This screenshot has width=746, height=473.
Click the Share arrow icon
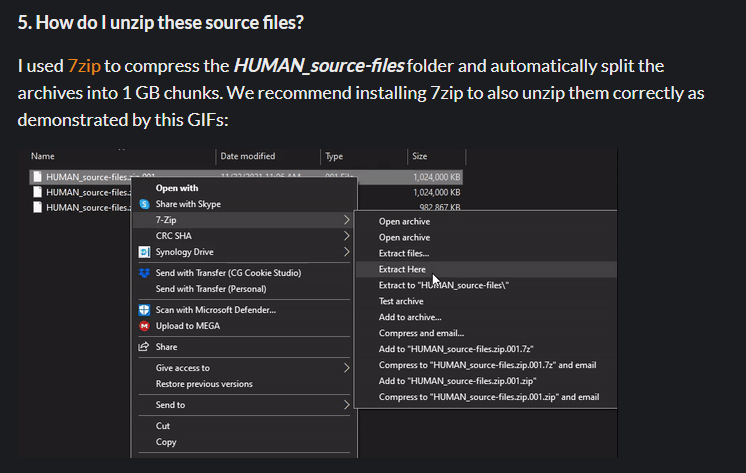144,346
